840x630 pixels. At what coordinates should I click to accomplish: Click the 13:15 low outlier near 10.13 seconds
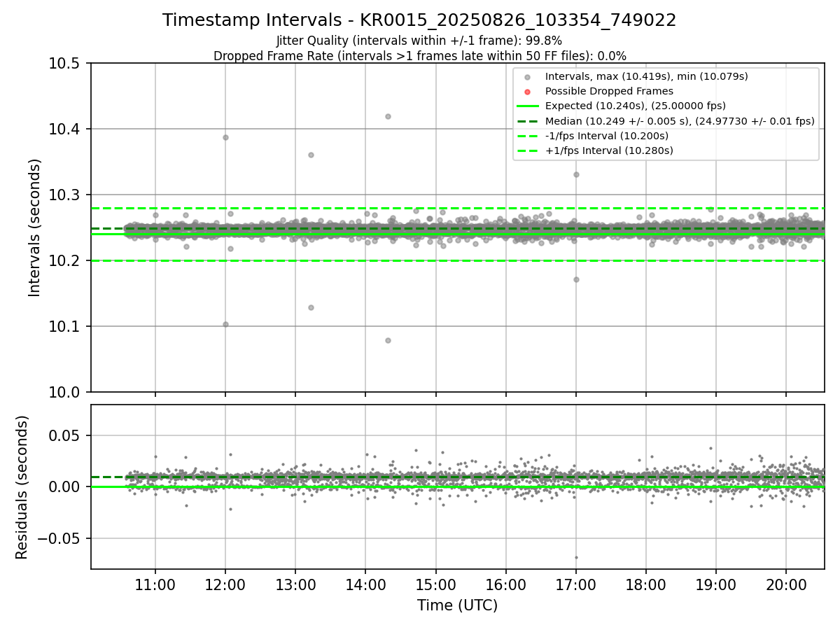(x=311, y=307)
